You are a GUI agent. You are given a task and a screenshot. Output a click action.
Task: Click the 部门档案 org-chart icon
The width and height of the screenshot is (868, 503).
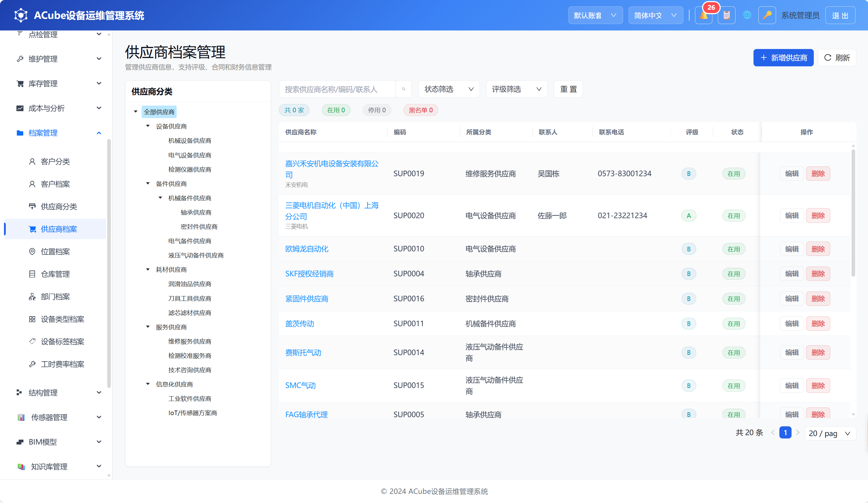coord(32,297)
